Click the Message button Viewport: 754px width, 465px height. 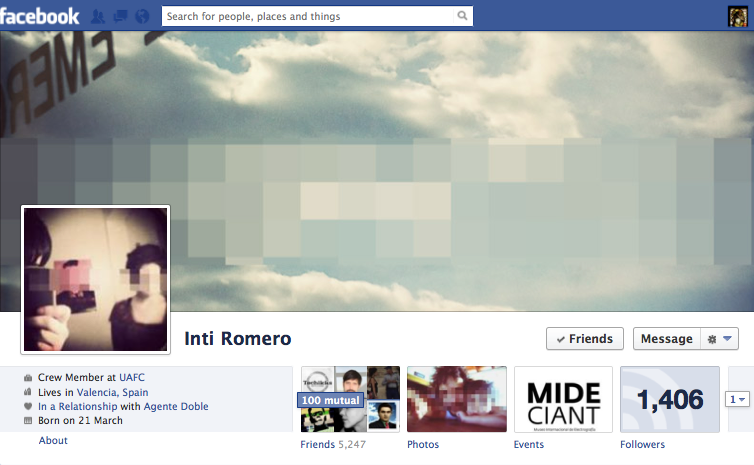point(666,339)
